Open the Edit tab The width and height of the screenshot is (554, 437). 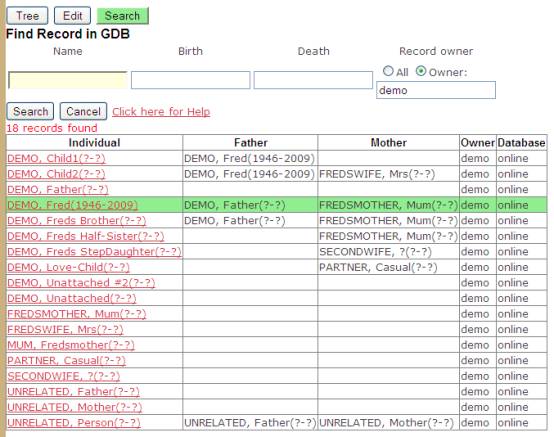click(x=72, y=16)
